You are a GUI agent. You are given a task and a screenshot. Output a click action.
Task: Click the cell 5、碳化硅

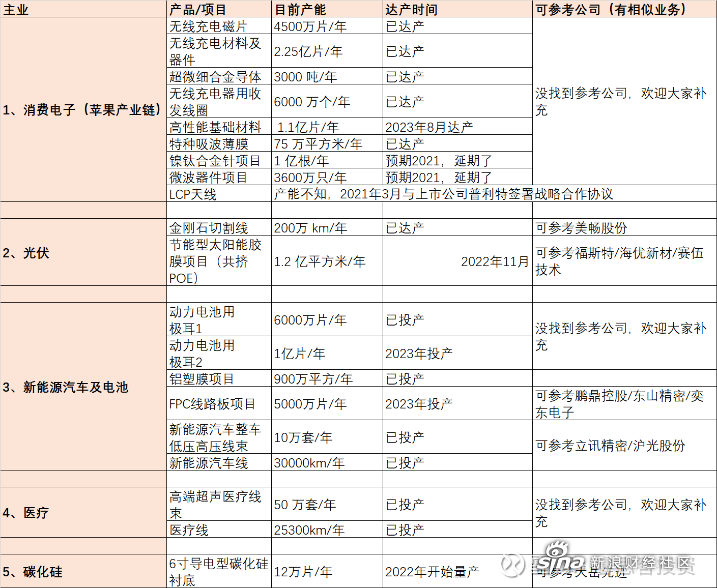[83, 571]
